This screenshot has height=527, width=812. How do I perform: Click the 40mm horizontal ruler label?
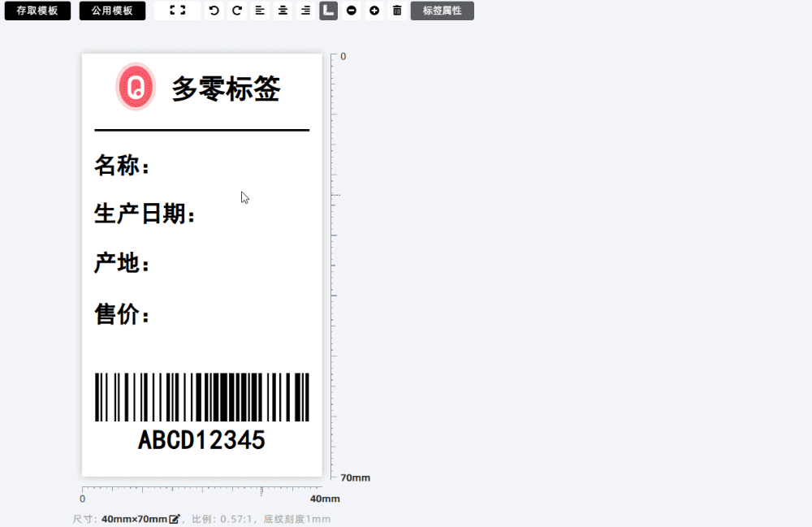tap(325, 499)
